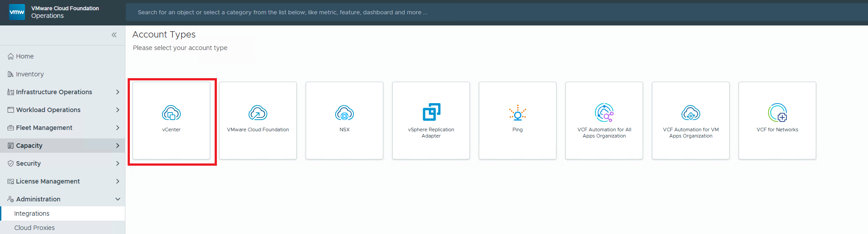This screenshot has width=868, height=234.
Task: Expand the Fleet Management section
Action: click(117, 128)
